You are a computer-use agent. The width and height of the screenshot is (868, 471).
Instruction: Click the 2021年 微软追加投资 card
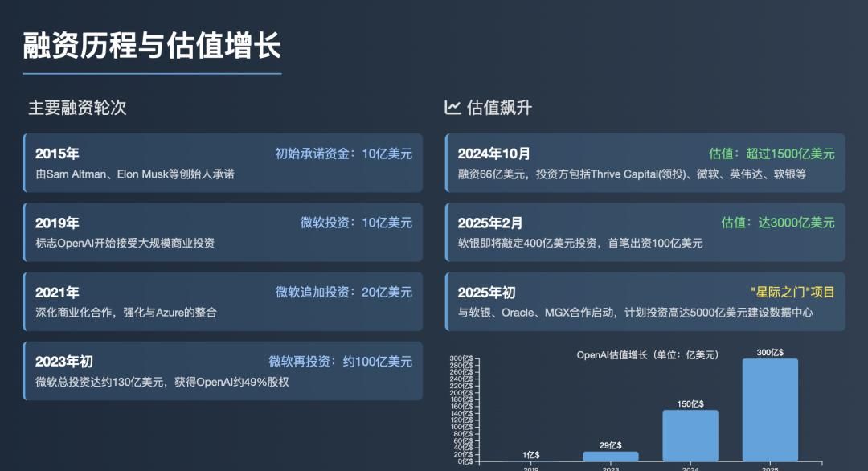coord(223,301)
